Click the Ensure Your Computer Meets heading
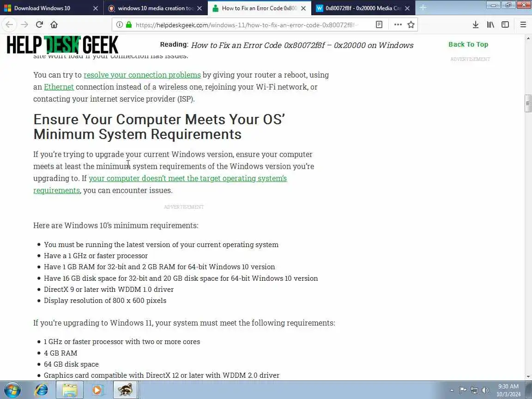532x399 pixels. [159, 127]
